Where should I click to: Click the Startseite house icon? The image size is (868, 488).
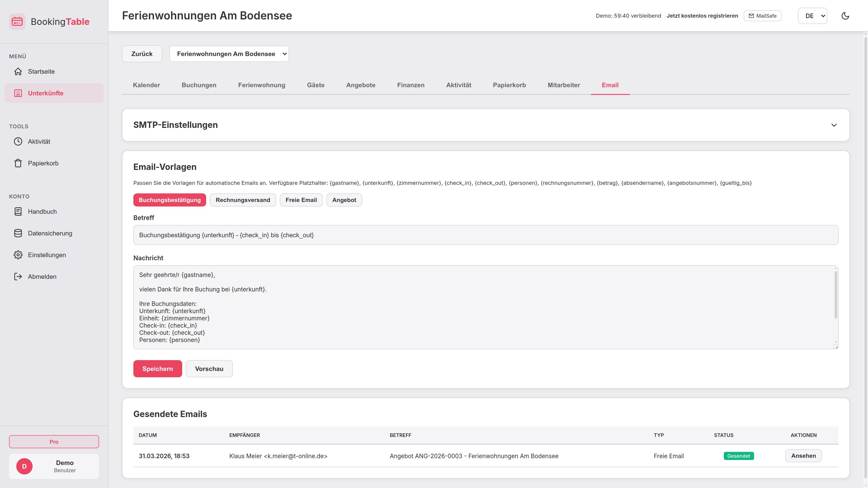click(x=18, y=71)
